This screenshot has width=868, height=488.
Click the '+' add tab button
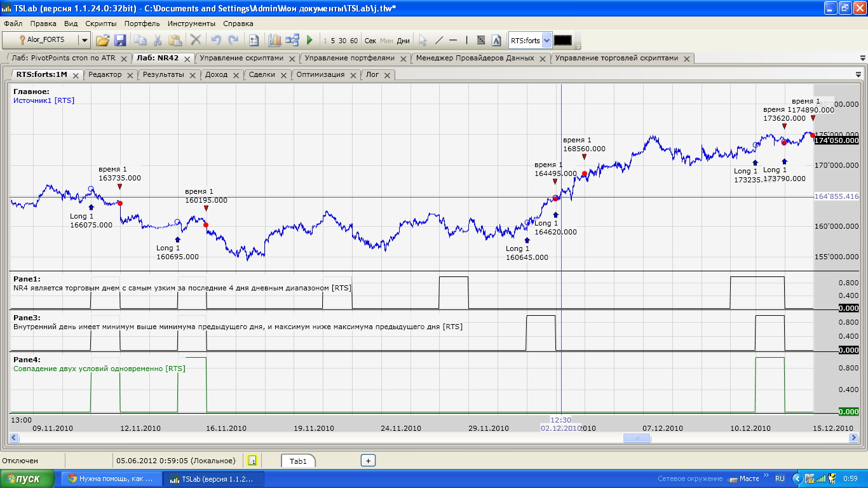[368, 461]
